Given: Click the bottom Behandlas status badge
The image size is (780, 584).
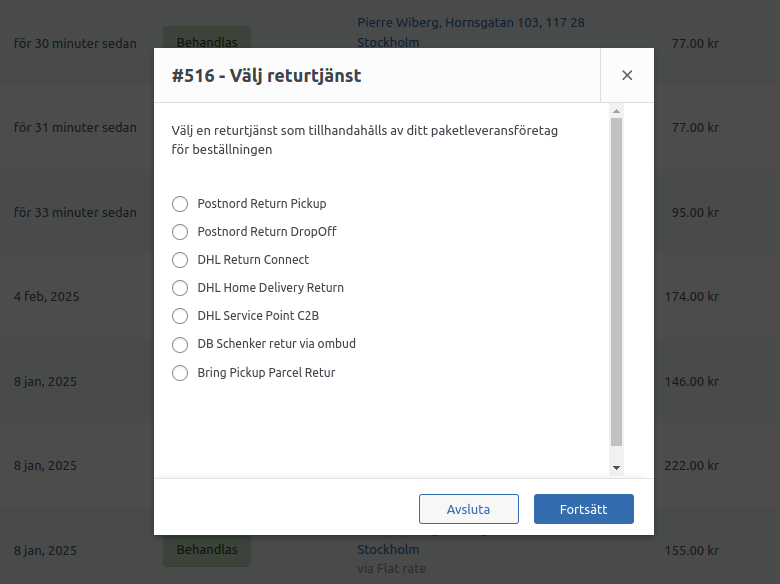Looking at the screenshot, I should 207,550.
